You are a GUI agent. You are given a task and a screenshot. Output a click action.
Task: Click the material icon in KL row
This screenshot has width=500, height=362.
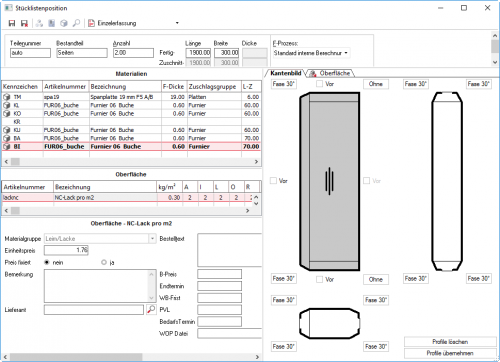click(6, 105)
